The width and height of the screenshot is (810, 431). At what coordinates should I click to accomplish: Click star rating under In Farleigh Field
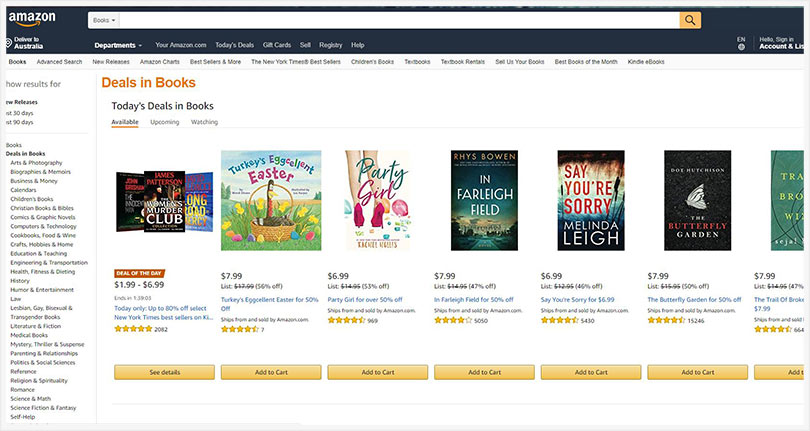click(453, 320)
